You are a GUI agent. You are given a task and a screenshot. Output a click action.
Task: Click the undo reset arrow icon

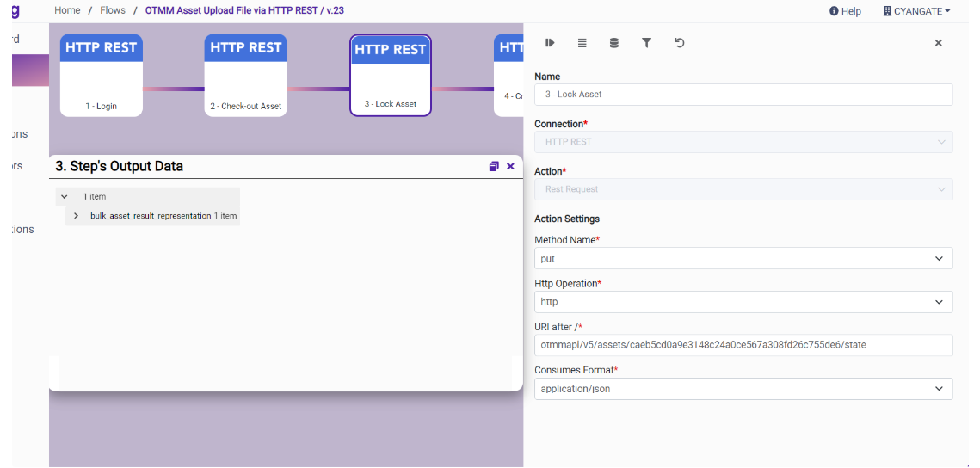679,43
